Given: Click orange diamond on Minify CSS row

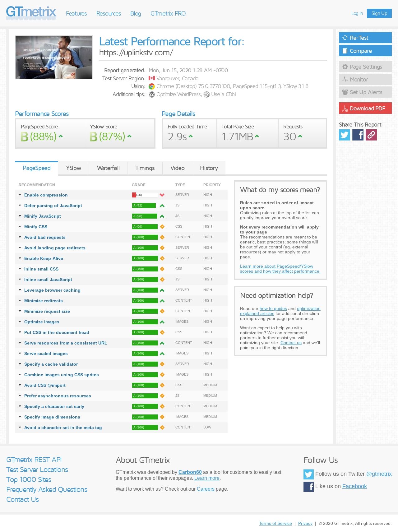Looking at the screenshot, I should 162,227.
